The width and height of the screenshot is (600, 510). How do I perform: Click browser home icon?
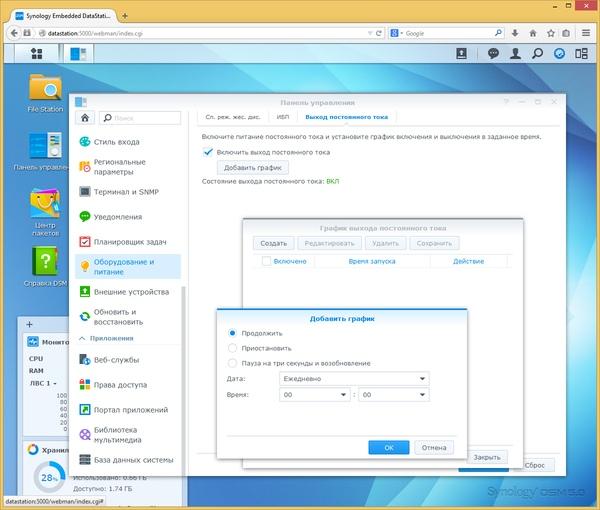533,33
